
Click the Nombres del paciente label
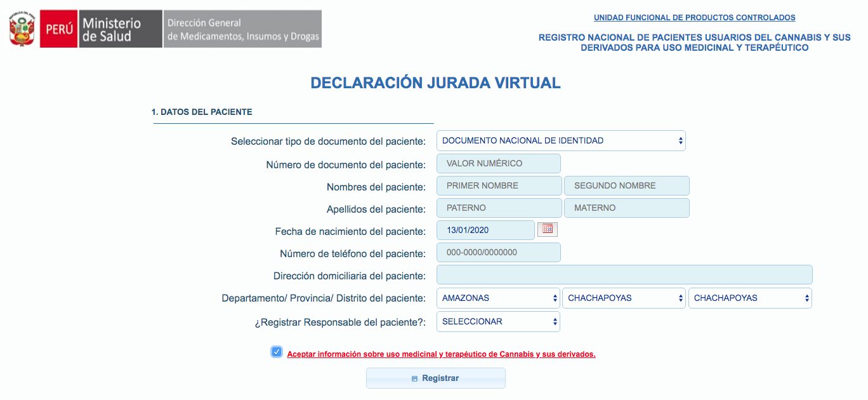click(376, 187)
